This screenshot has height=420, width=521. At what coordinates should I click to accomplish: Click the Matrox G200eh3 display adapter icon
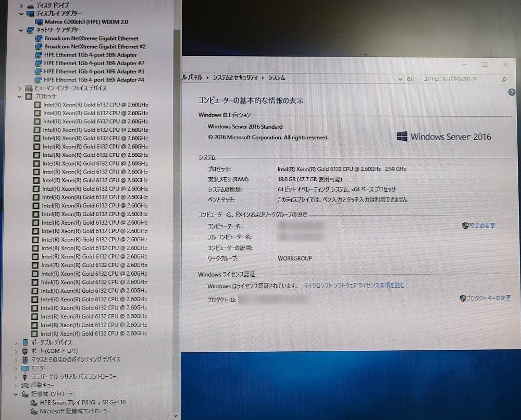click(x=39, y=22)
